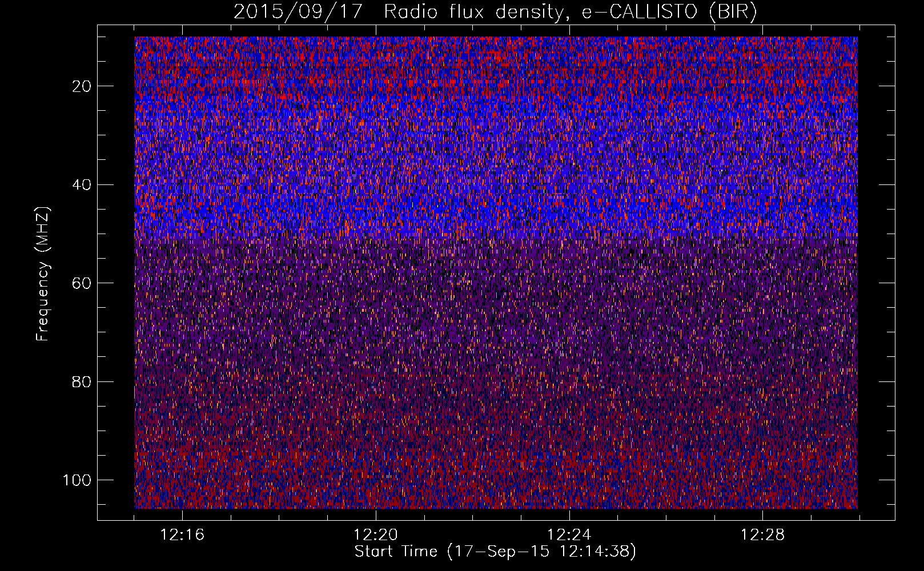Click the 12:24 time tick label
This screenshot has height=571, width=924.
[569, 535]
